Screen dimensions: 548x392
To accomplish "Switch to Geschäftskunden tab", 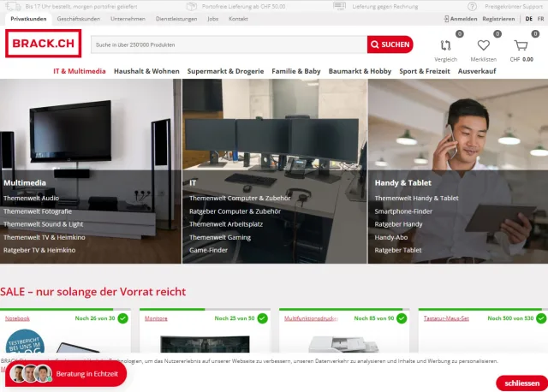I will [x=79, y=19].
